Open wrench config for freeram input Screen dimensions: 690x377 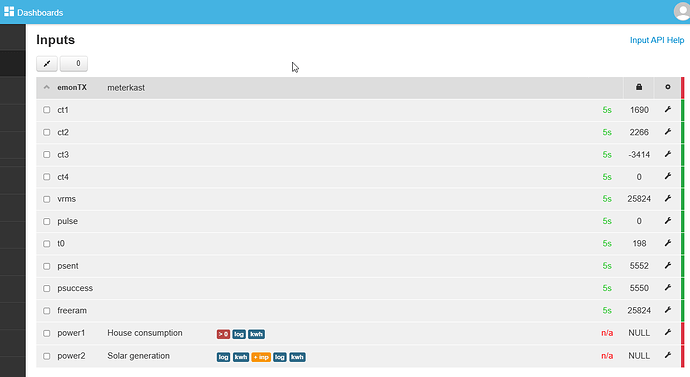tap(668, 310)
